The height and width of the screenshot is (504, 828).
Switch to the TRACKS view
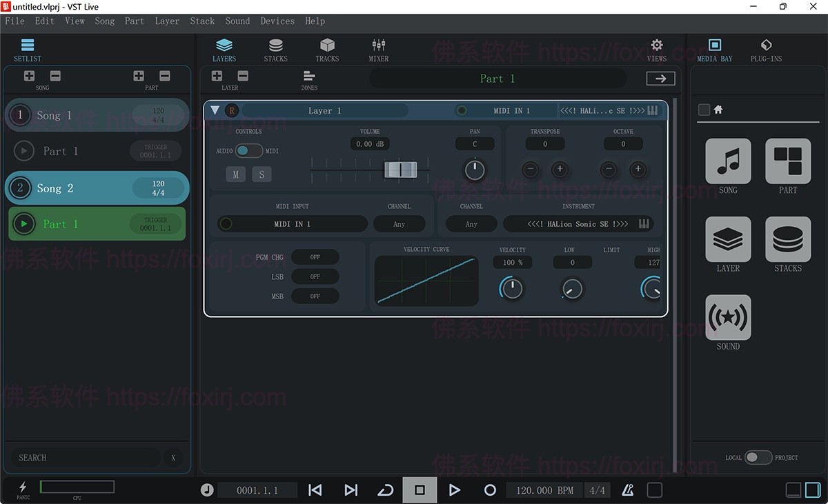pos(327,50)
